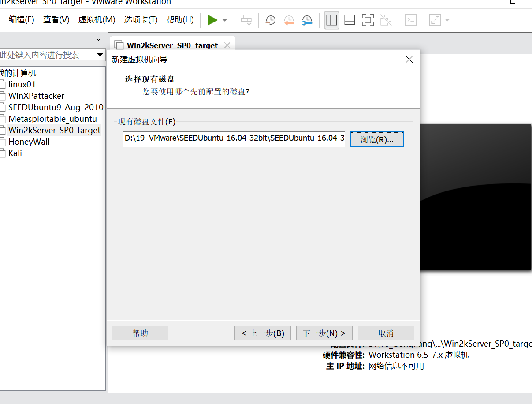Cancel the wizard with 取消 button
The height and width of the screenshot is (404, 532).
tap(386, 333)
